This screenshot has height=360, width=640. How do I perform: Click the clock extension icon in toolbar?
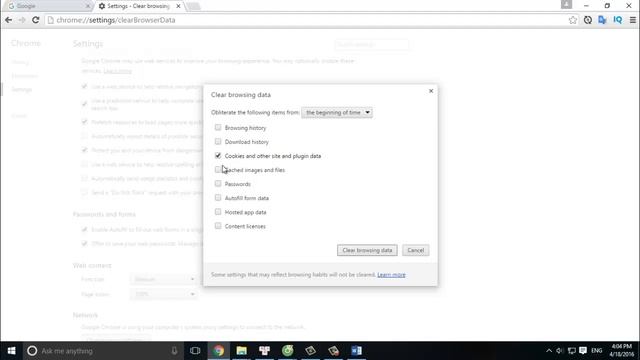click(588, 20)
